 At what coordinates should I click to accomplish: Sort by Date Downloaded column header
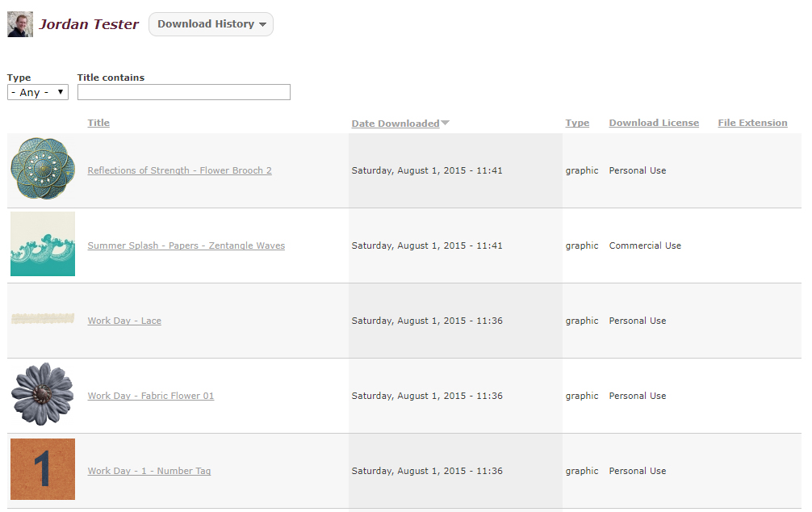(x=396, y=124)
